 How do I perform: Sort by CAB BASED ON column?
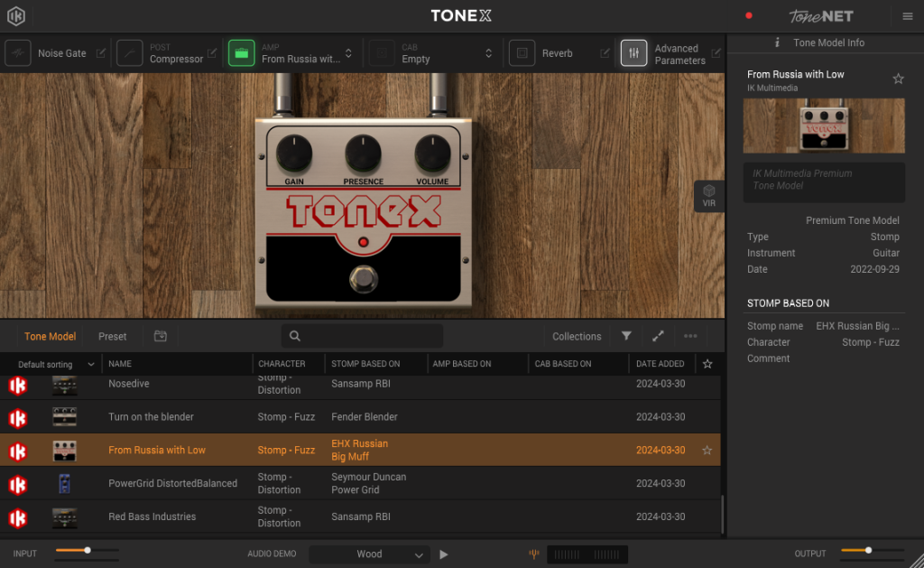(x=563, y=364)
